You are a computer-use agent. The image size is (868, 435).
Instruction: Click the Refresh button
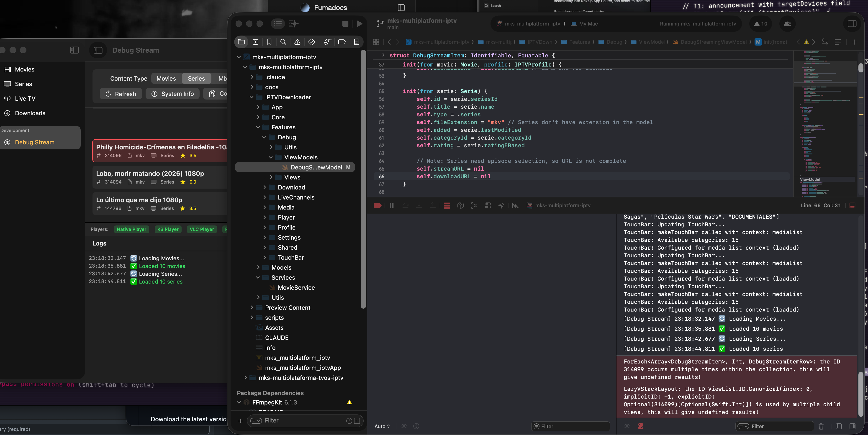pyautogui.click(x=121, y=94)
